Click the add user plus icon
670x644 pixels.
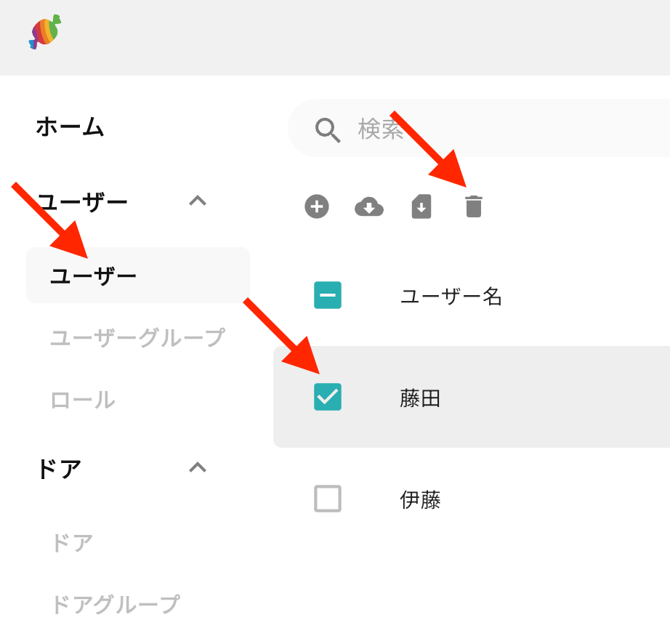317,207
